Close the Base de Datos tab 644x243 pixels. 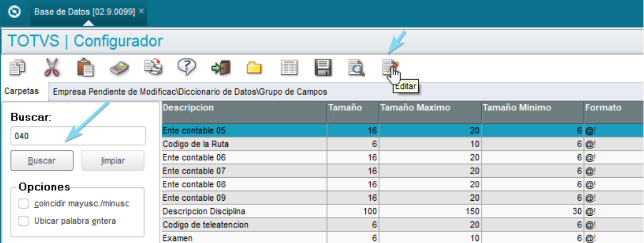[x=141, y=11]
